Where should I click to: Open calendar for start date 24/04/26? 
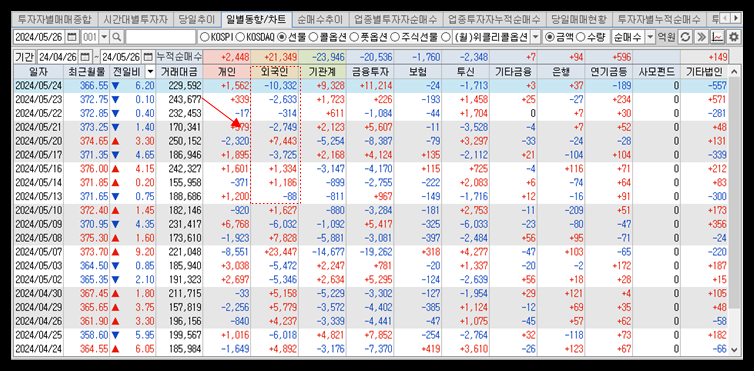coord(85,57)
